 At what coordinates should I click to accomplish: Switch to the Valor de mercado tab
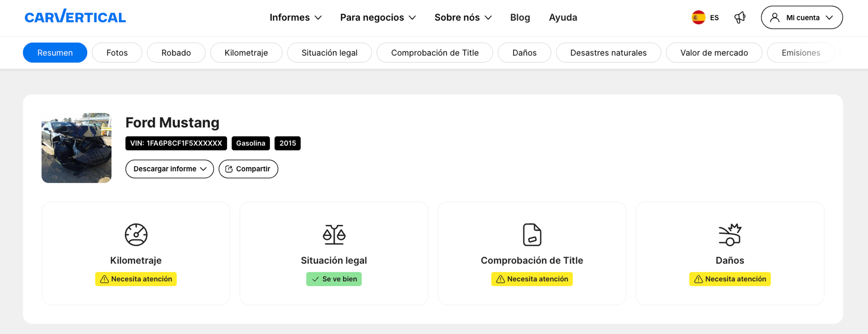[x=714, y=53]
